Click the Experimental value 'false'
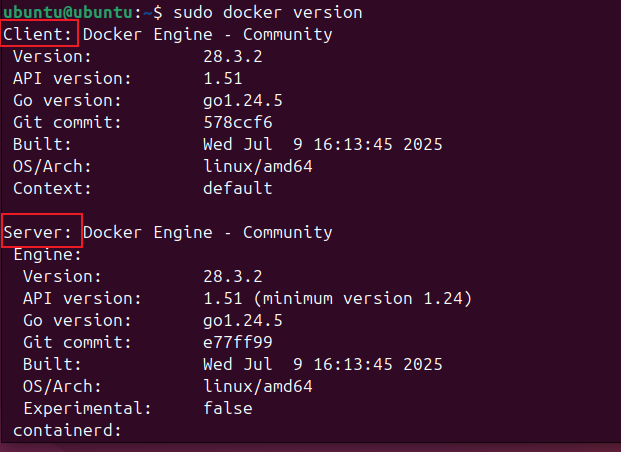621x452 pixels. tap(228, 408)
